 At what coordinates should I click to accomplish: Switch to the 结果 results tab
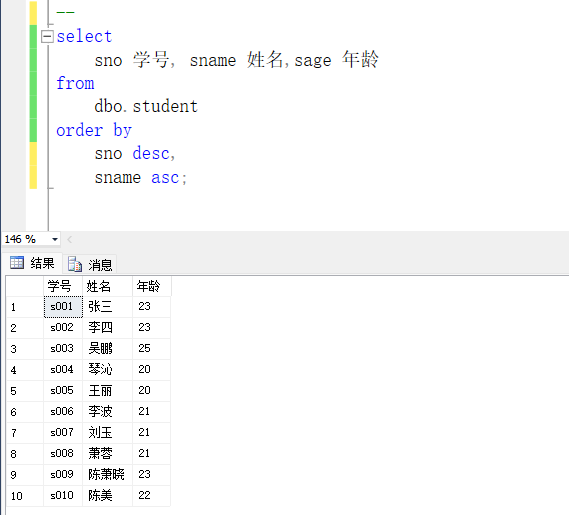coord(32,263)
